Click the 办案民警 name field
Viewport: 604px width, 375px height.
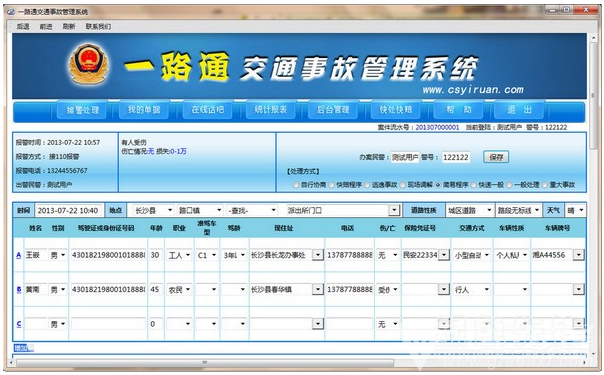pyautogui.click(x=404, y=157)
